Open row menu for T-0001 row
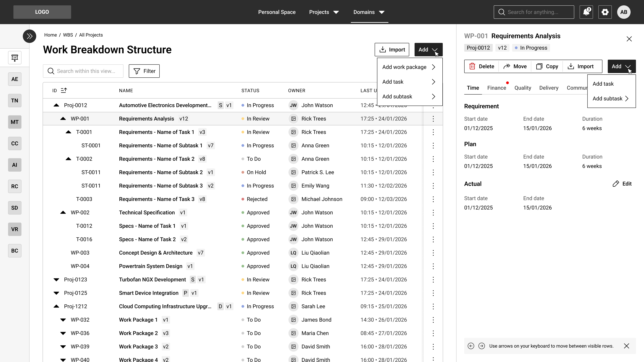 pos(433,132)
